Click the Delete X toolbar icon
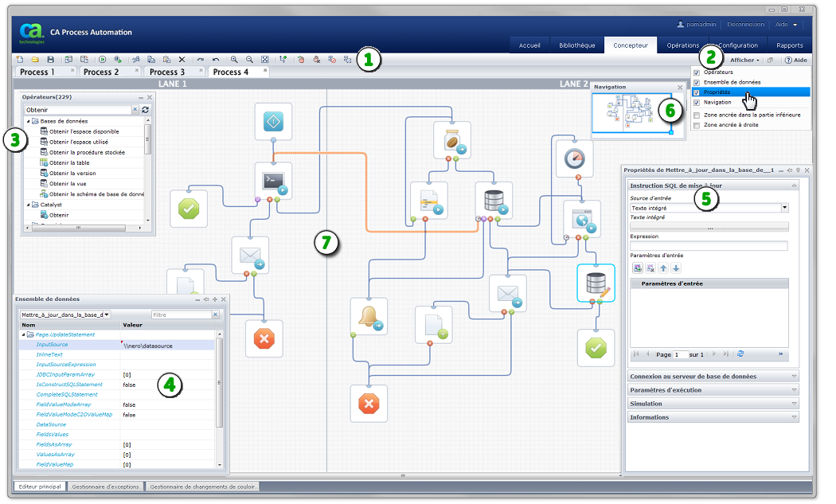Viewport: 836px width, 504px height. click(x=182, y=61)
